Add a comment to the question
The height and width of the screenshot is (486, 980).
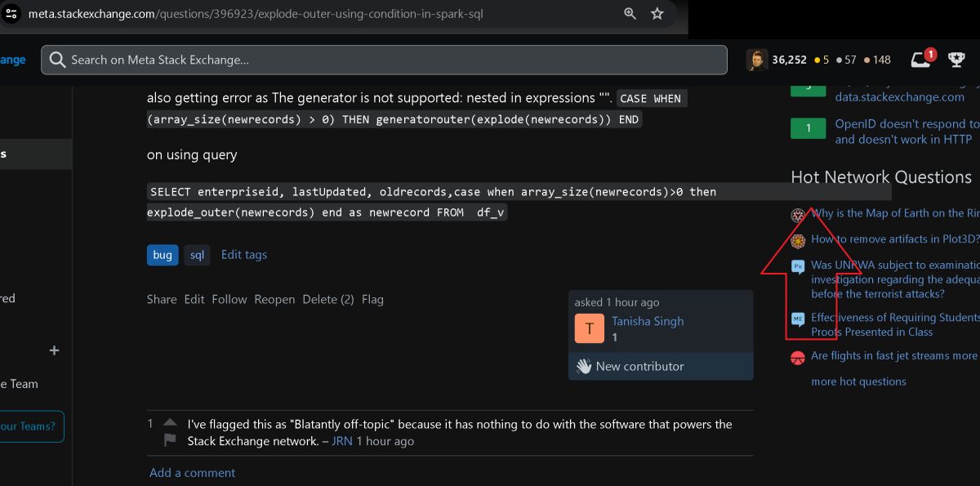pyautogui.click(x=192, y=473)
